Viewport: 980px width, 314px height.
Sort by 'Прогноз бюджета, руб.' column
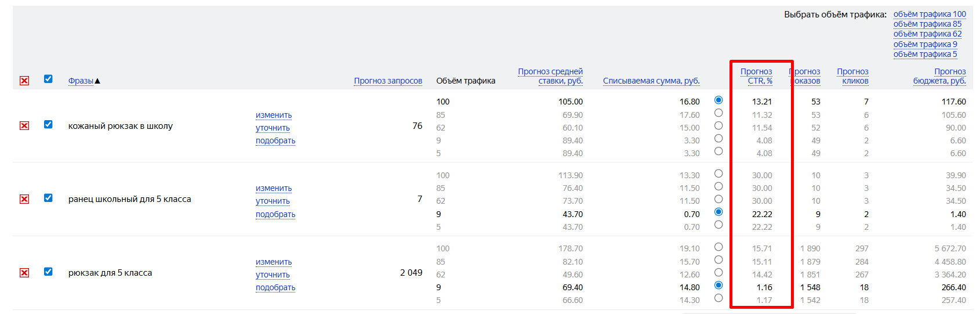click(939, 76)
